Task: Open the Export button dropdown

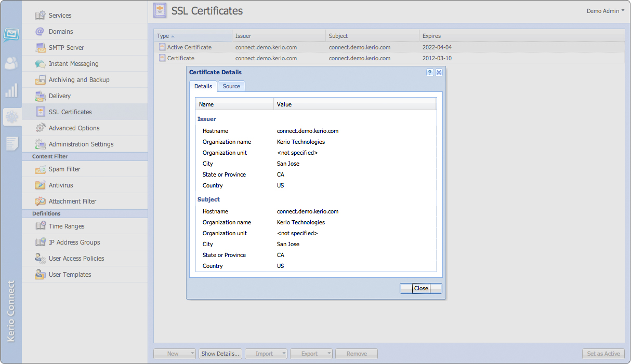Action: [x=330, y=354]
